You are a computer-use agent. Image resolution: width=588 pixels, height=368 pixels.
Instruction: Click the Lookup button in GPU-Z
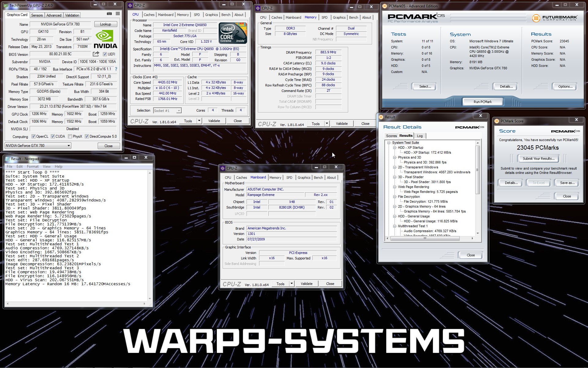pyautogui.click(x=105, y=24)
